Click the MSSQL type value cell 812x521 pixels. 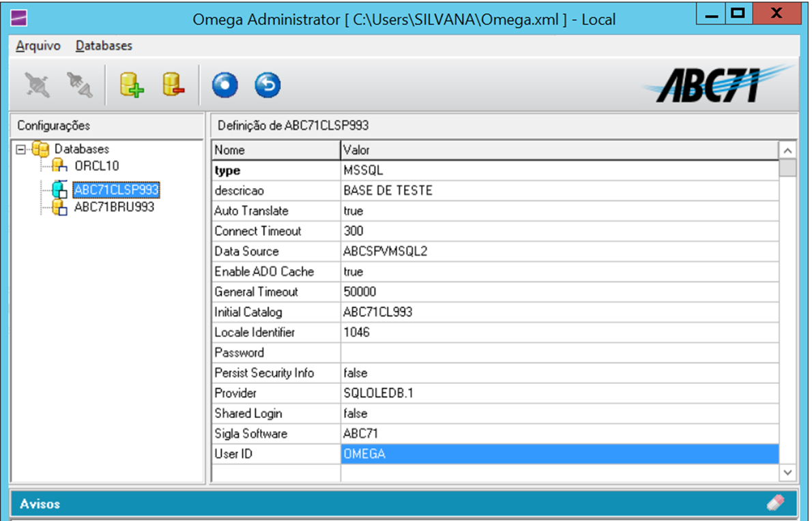tap(560, 170)
